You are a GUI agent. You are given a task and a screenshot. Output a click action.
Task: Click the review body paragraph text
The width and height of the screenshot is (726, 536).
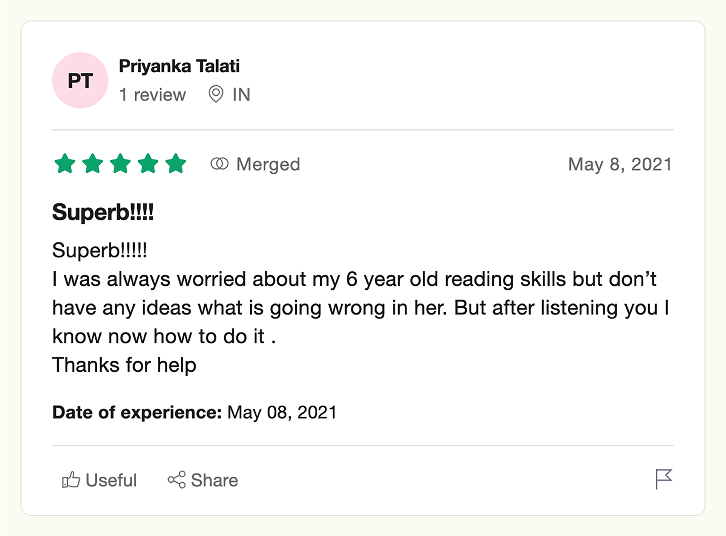[361, 308]
